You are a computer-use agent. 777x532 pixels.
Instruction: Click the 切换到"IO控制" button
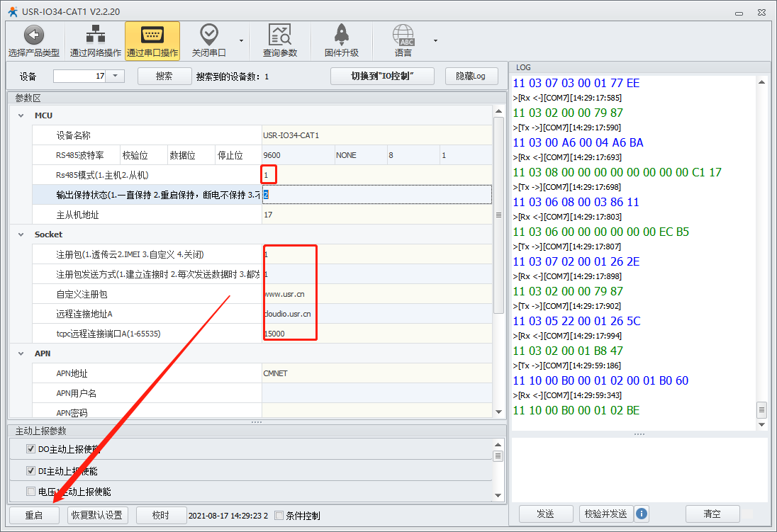coord(382,76)
